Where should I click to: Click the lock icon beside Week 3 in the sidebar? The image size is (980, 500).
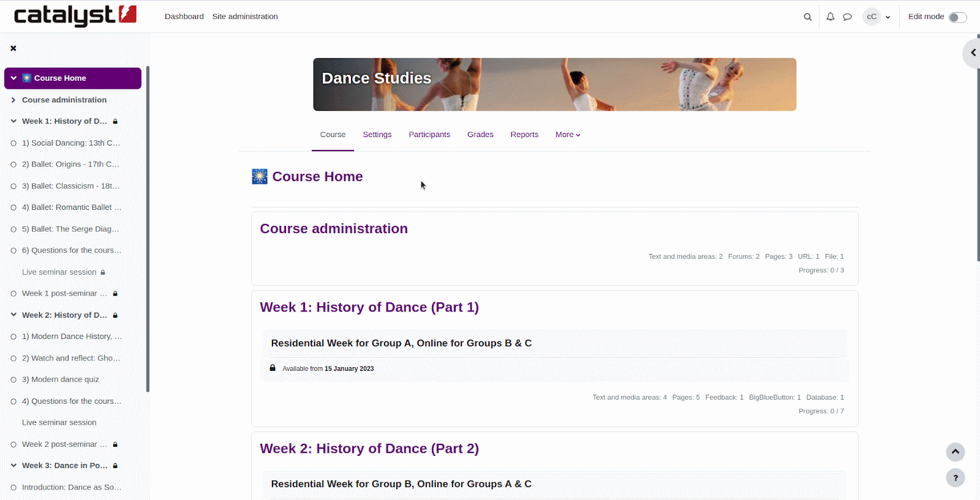point(115,466)
